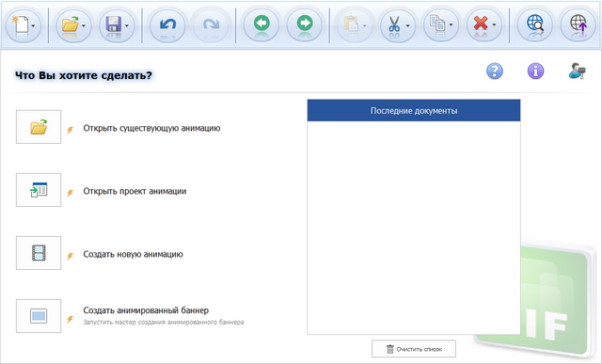The image size is (602, 364).
Task: Click folder icon for opening existing animation
Action: 39,127
